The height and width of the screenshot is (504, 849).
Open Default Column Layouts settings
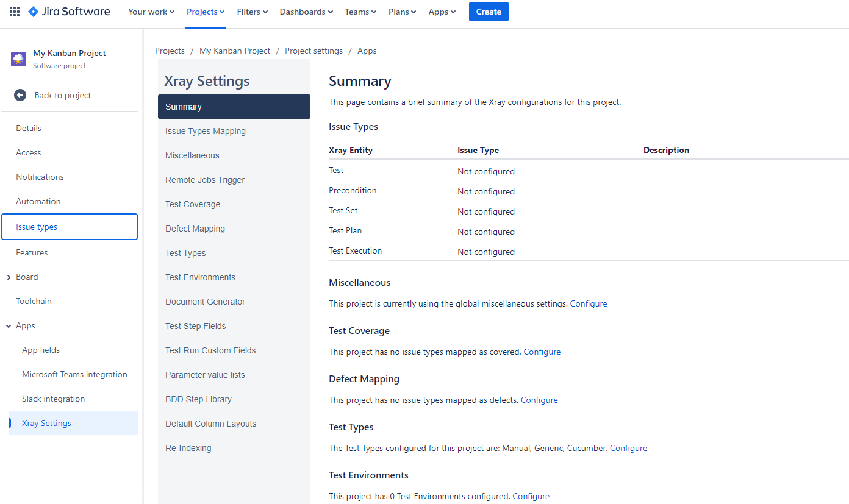tap(234, 424)
